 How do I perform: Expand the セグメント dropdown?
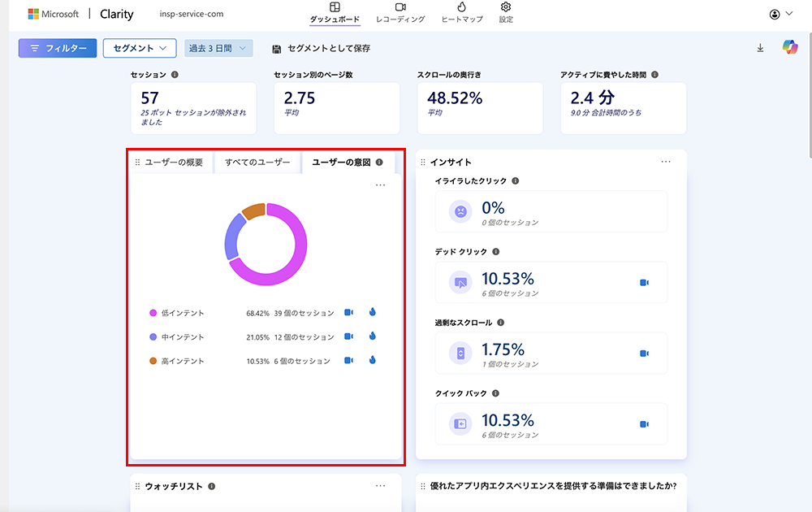pyautogui.click(x=140, y=48)
